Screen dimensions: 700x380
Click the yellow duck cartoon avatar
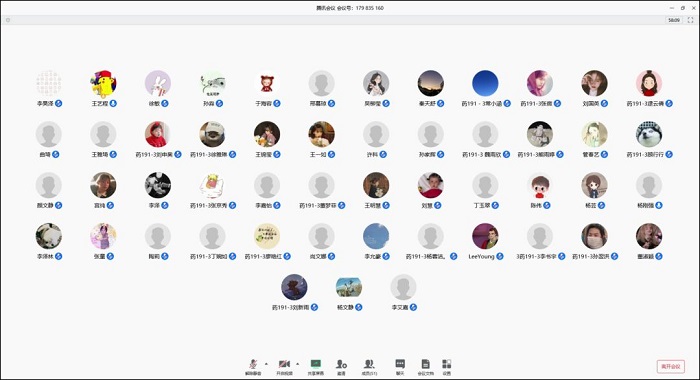[103, 83]
